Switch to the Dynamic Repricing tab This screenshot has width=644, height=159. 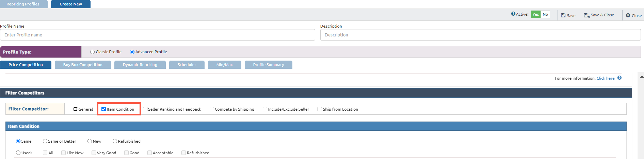[140, 65]
